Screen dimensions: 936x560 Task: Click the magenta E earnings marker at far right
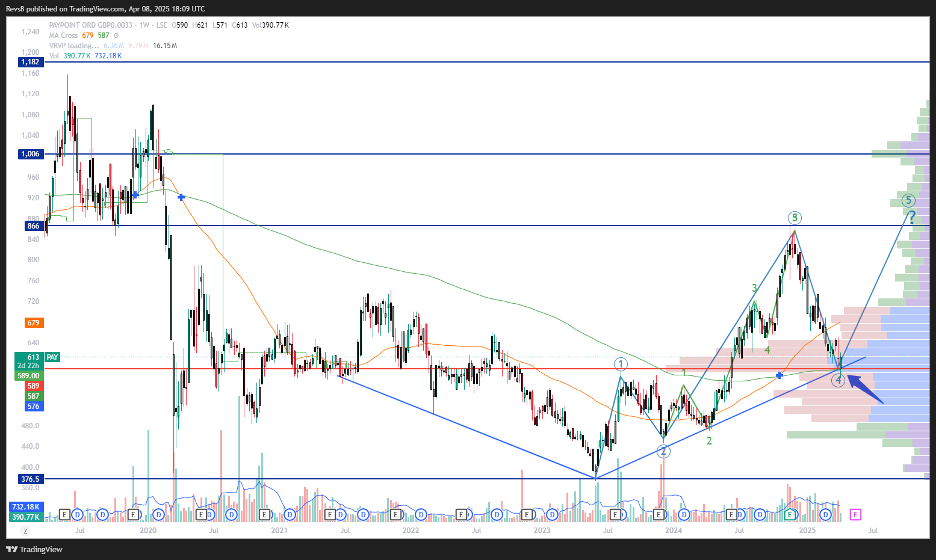click(x=855, y=515)
